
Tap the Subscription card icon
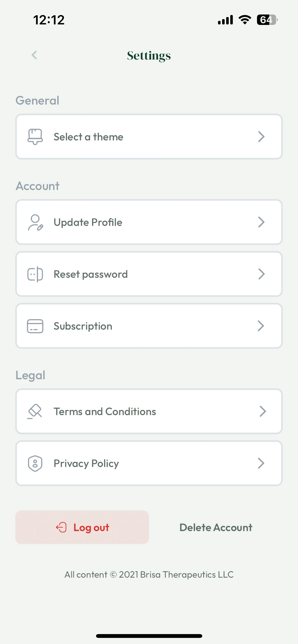pyautogui.click(x=35, y=326)
